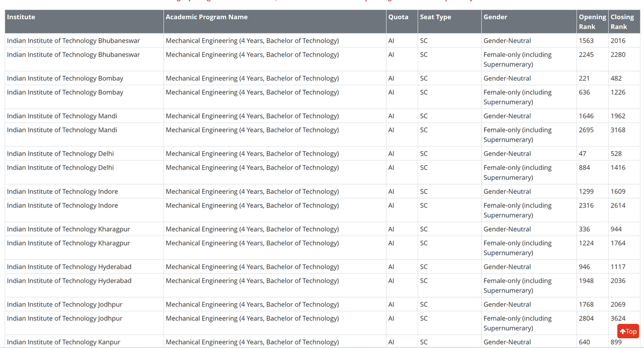
Task: Select closing rank value 3168
Action: tap(618, 130)
